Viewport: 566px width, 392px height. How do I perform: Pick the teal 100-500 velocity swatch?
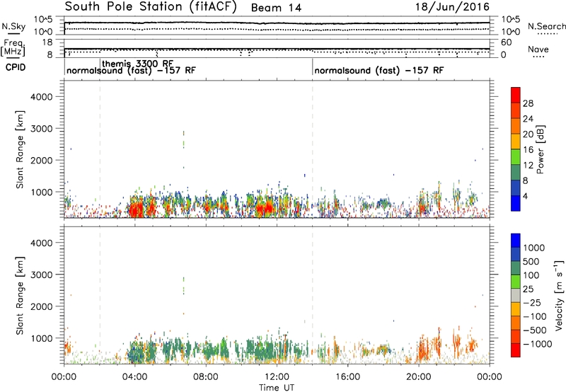pyautogui.click(x=516, y=268)
